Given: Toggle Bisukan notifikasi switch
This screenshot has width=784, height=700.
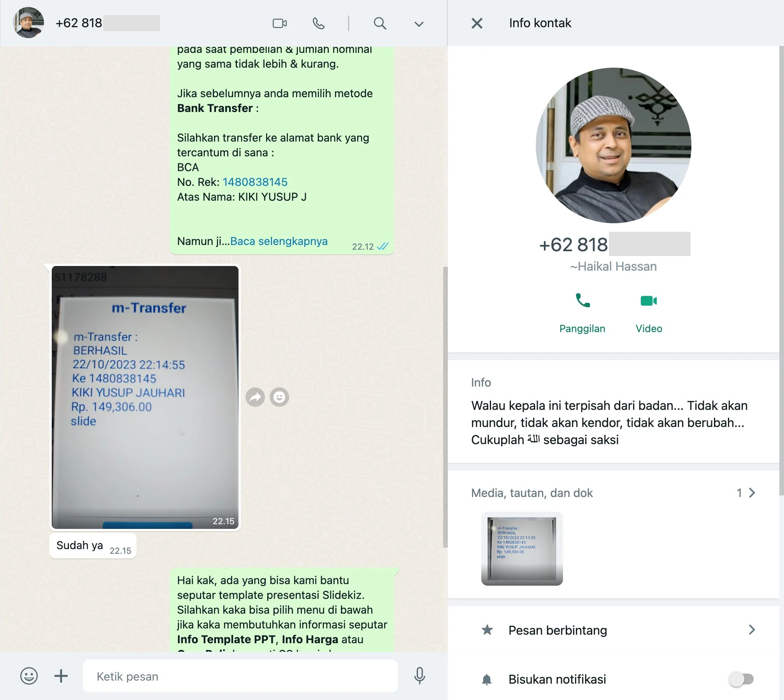Looking at the screenshot, I should pos(741,679).
